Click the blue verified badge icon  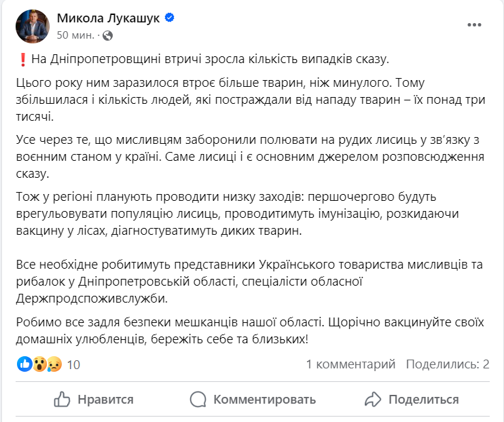point(170,19)
